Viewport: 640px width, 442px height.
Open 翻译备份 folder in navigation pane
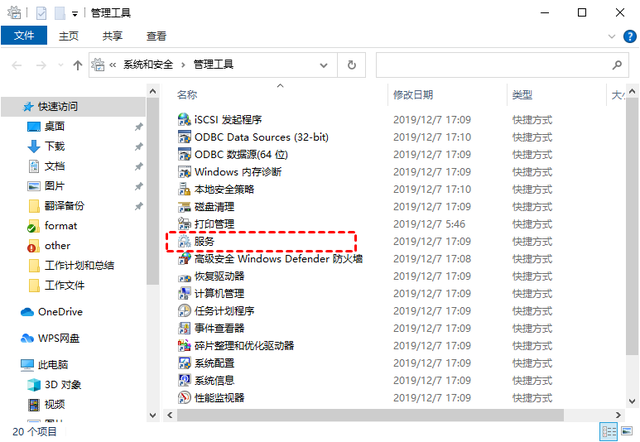pos(64,206)
